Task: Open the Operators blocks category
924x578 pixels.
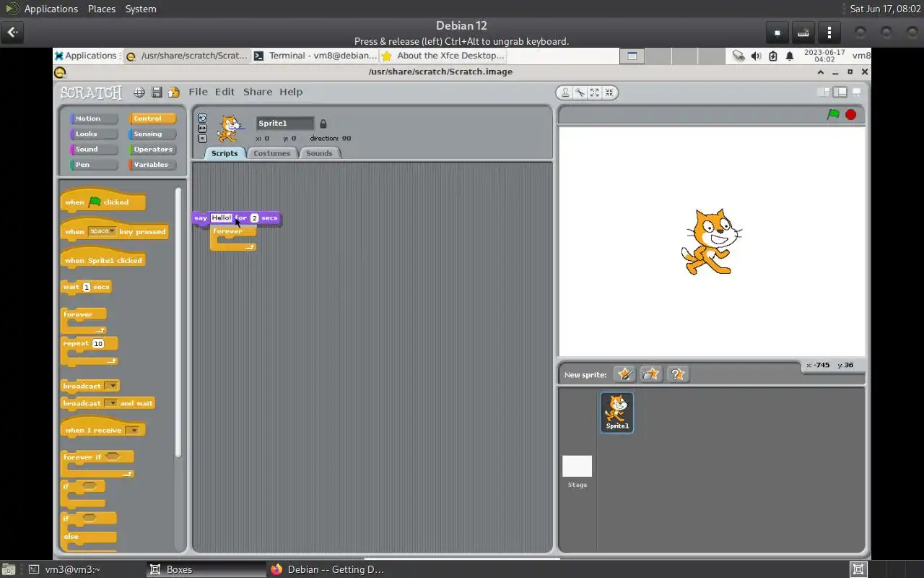Action: point(152,150)
